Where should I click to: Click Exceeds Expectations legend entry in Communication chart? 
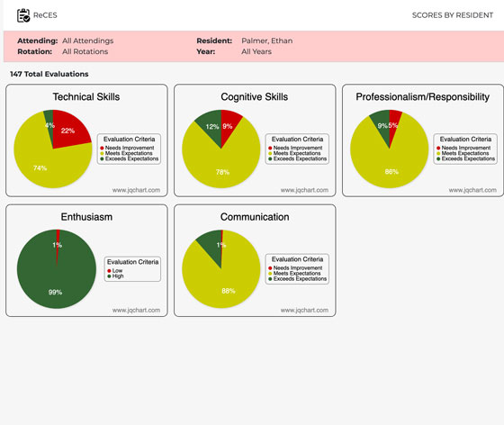click(297, 279)
